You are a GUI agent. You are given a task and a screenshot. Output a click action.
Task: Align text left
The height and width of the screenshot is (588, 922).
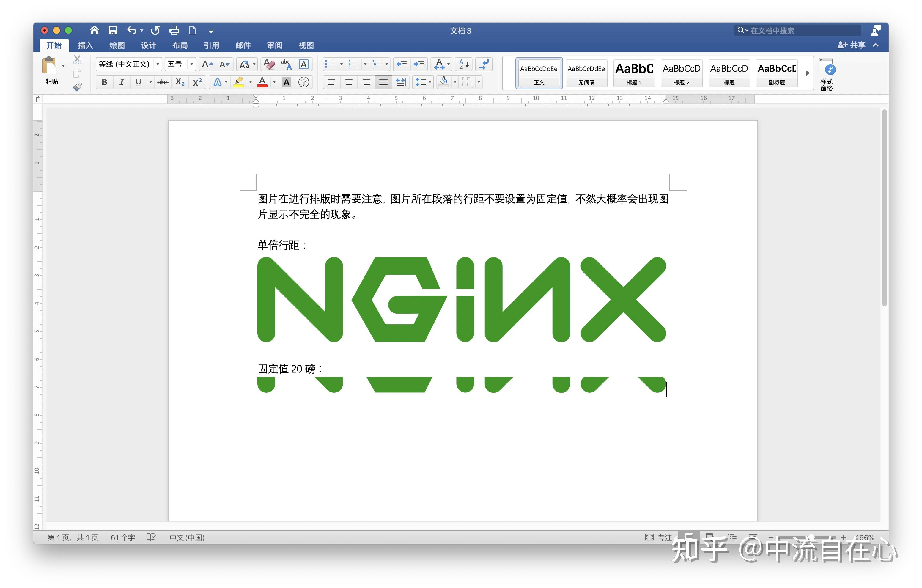(x=332, y=82)
